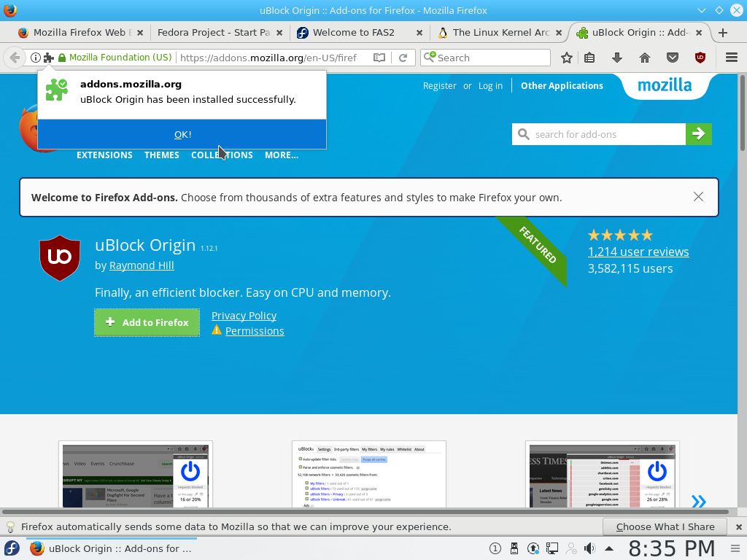Open the Permissions link

pos(255,331)
